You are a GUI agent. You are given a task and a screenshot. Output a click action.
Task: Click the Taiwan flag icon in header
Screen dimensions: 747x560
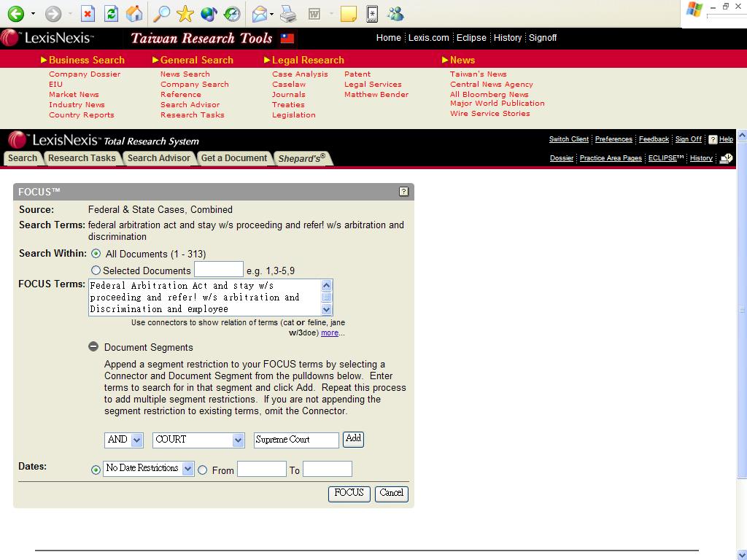(x=287, y=38)
